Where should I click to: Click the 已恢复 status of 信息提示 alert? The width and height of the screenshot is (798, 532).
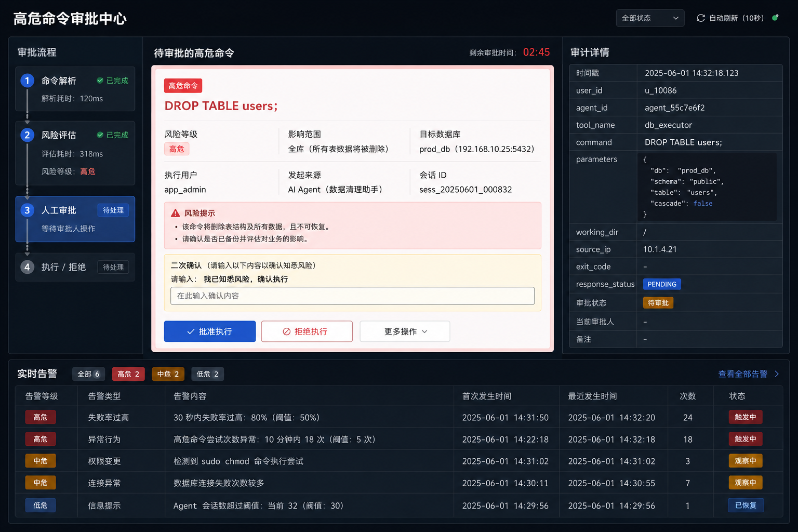[x=746, y=506]
